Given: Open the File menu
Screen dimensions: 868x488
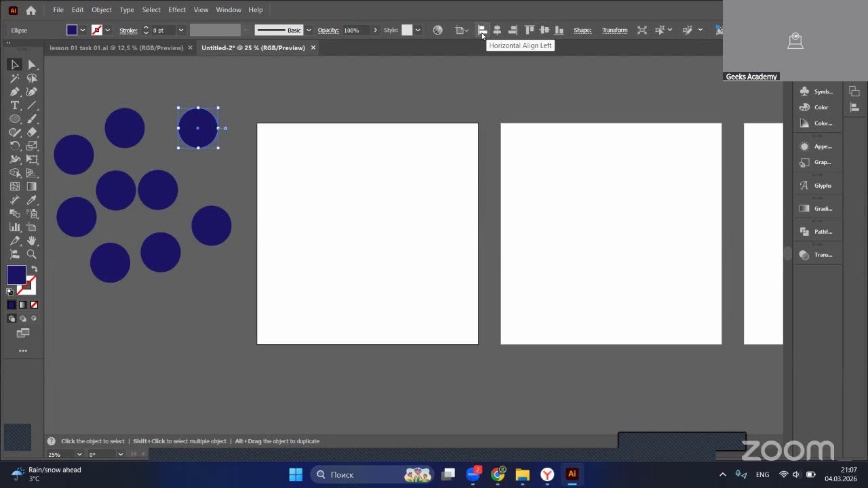Looking at the screenshot, I should [x=58, y=10].
